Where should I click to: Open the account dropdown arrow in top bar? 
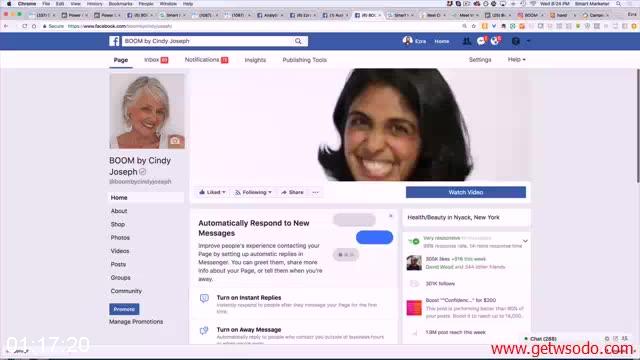tap(529, 41)
